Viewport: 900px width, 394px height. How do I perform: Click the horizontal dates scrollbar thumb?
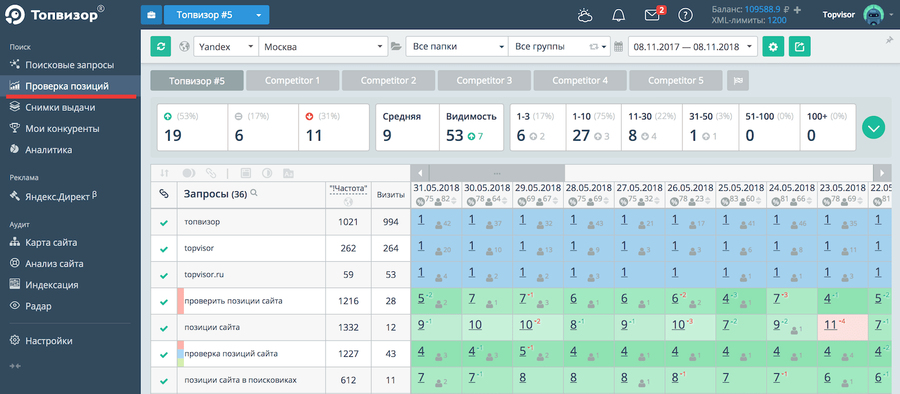(x=496, y=173)
